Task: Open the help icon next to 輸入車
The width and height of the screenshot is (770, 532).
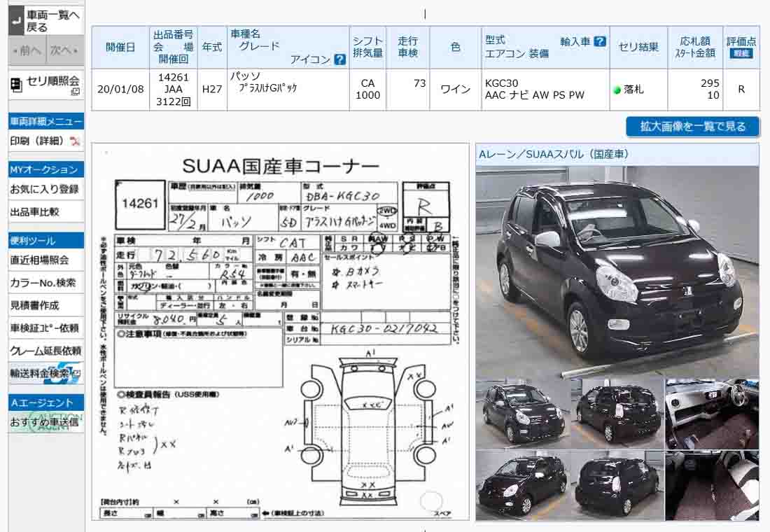Action: point(600,42)
